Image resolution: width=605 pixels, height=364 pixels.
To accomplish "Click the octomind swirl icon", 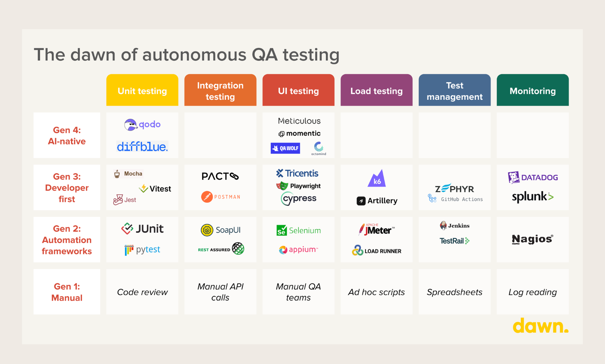I will coord(319,147).
